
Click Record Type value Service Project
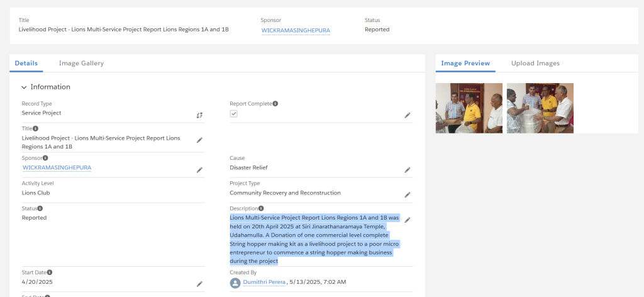pos(42,113)
